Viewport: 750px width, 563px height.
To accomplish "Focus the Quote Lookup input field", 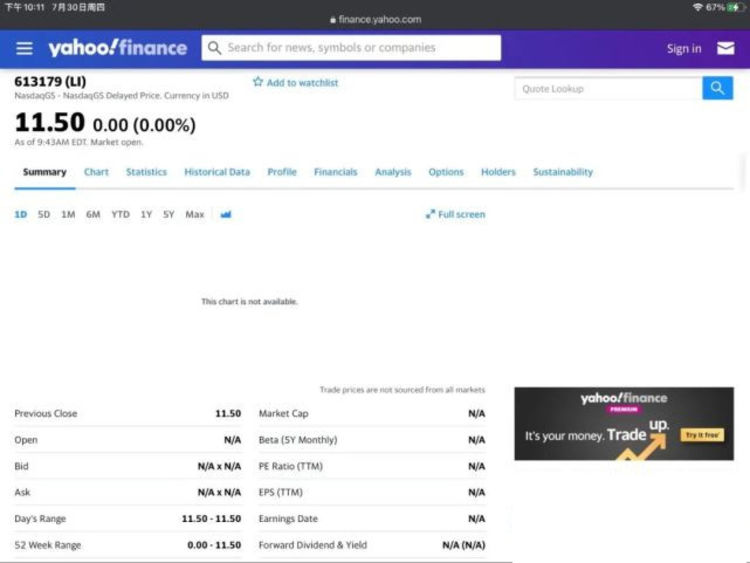I will coord(608,89).
